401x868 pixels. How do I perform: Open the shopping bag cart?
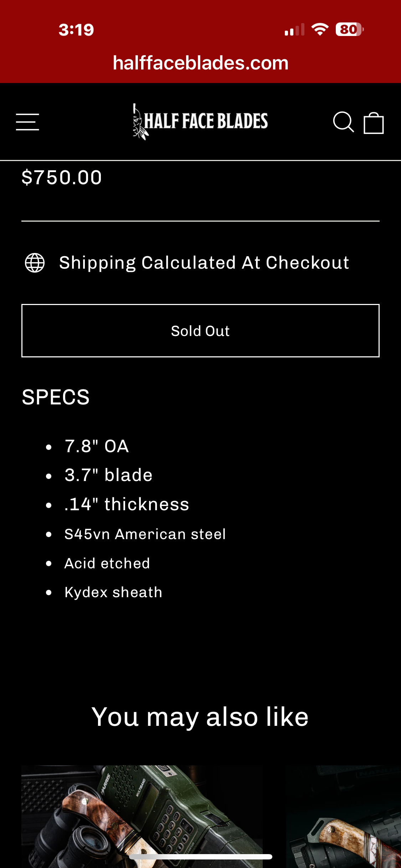pyautogui.click(x=374, y=123)
